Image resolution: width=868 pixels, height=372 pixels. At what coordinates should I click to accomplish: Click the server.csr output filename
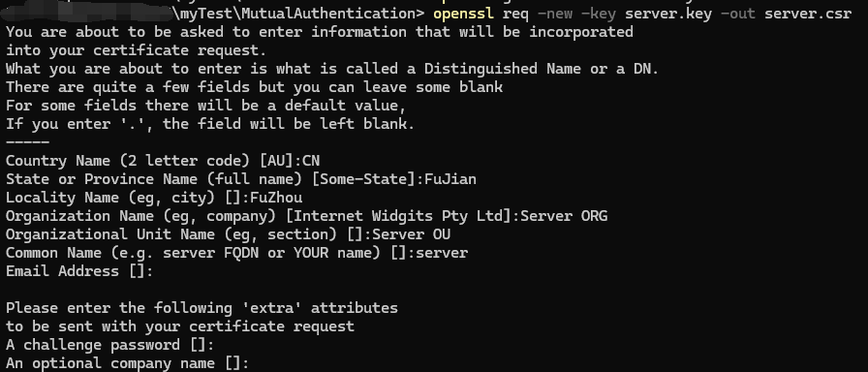[x=808, y=14]
